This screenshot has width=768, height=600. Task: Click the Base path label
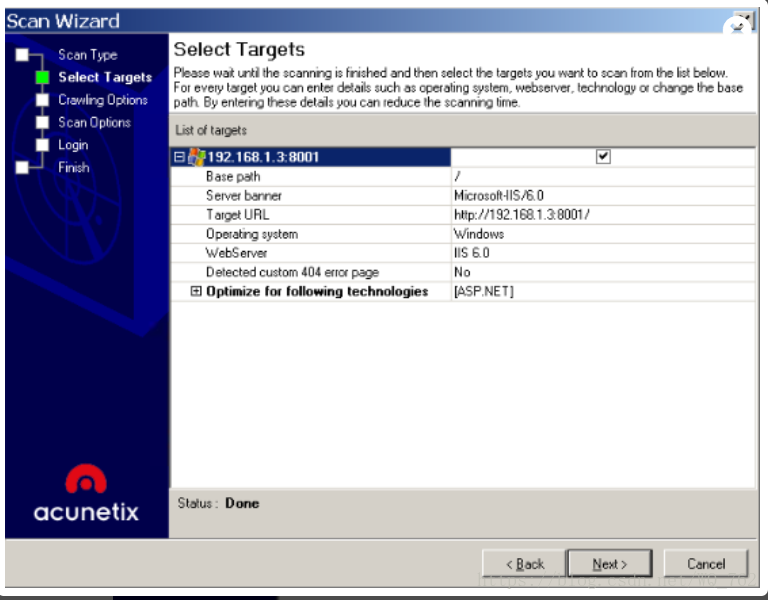(233, 176)
